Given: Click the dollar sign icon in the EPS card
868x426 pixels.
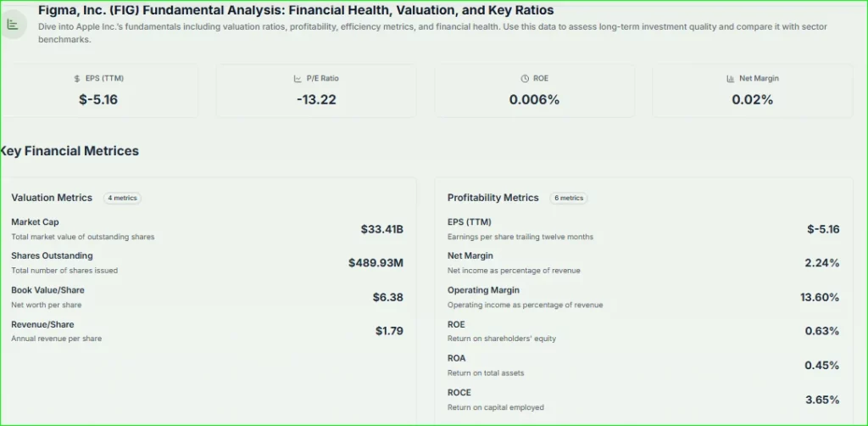Looking at the screenshot, I should [77, 79].
